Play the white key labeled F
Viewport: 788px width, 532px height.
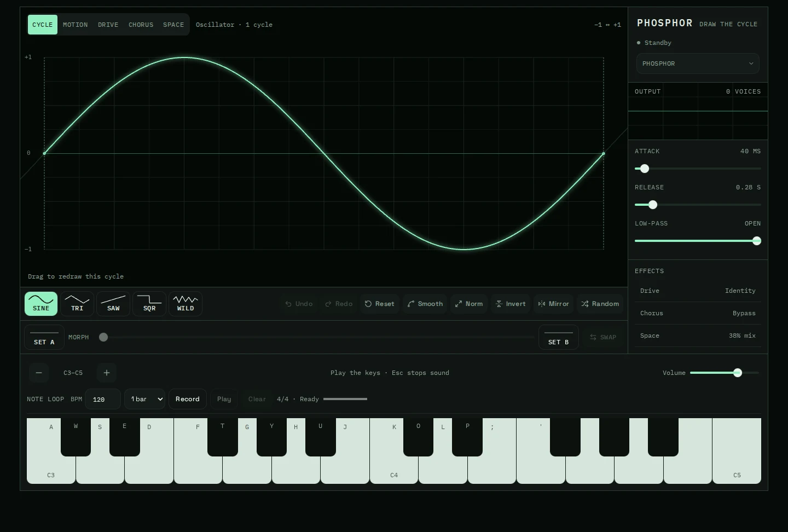point(198,470)
